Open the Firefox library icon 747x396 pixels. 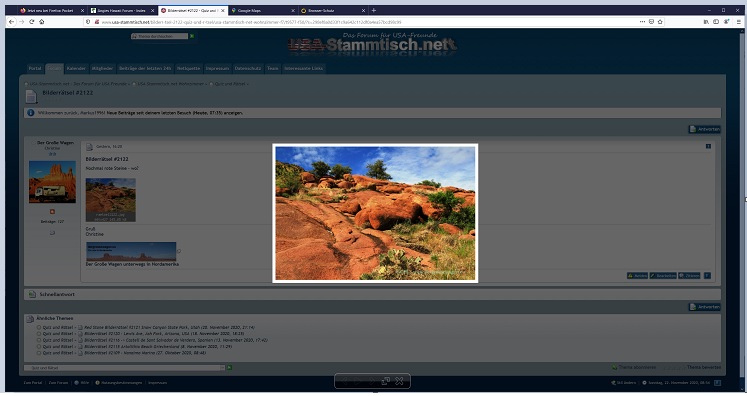tap(706, 22)
